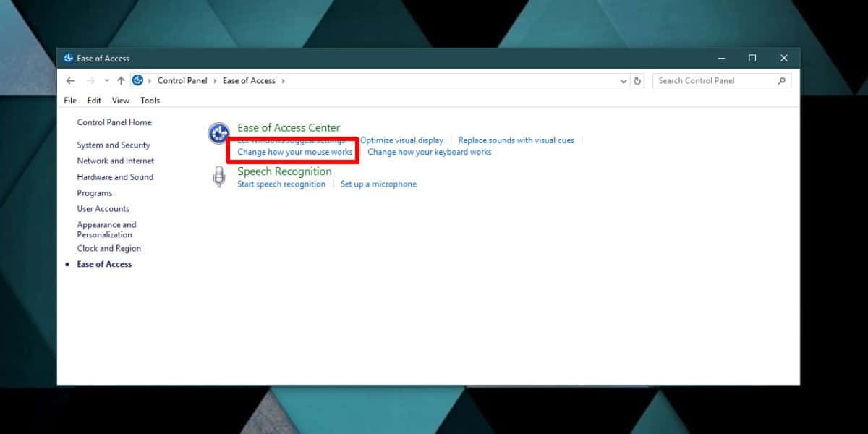Refresh the Control Panel view
This screenshot has height=434, width=868.
tap(637, 81)
